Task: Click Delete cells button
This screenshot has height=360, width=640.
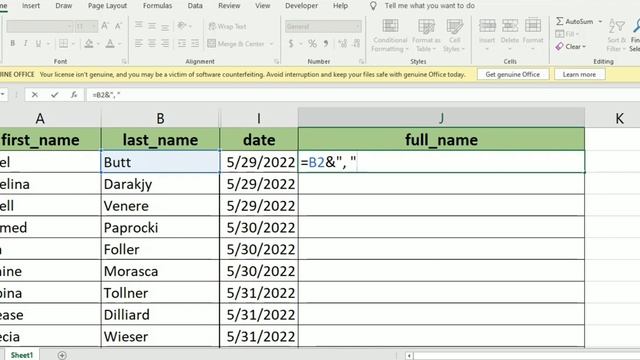Action: click(x=510, y=35)
